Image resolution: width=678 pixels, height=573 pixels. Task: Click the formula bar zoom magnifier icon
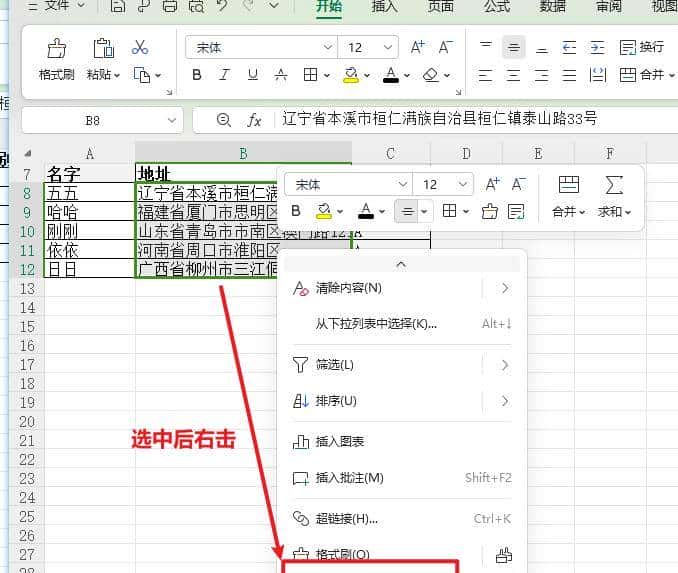pos(224,119)
